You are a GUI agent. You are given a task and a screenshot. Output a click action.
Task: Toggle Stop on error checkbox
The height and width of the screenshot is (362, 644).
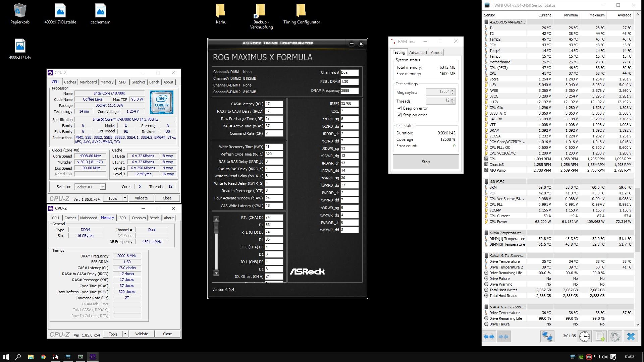point(399,115)
